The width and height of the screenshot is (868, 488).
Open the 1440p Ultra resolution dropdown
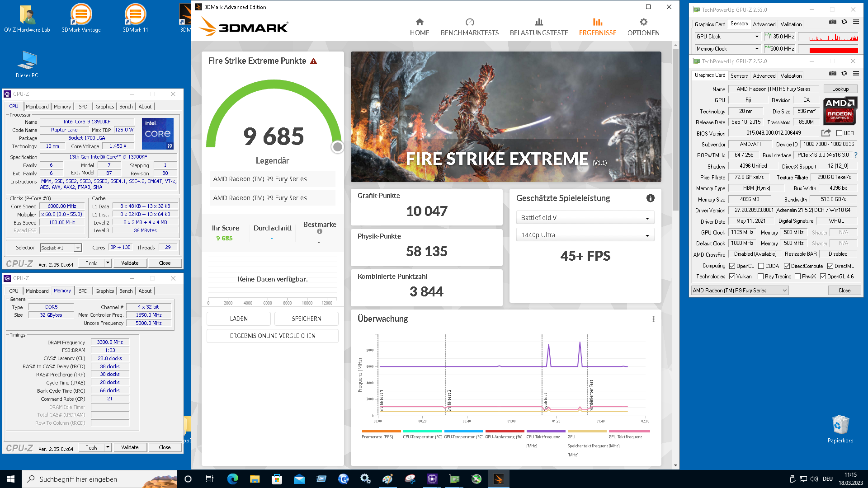click(585, 235)
